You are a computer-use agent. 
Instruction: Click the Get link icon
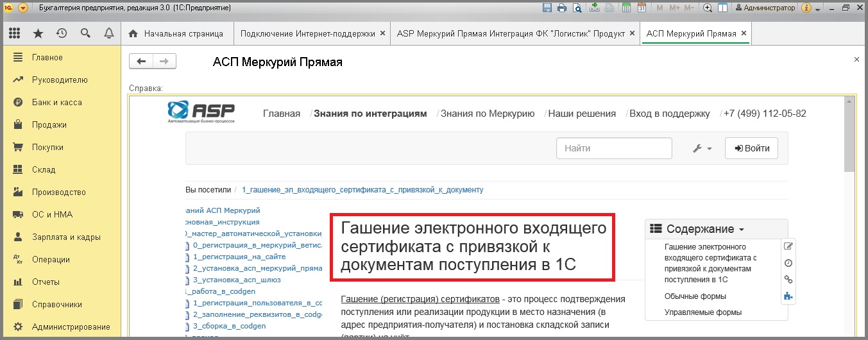point(595,8)
